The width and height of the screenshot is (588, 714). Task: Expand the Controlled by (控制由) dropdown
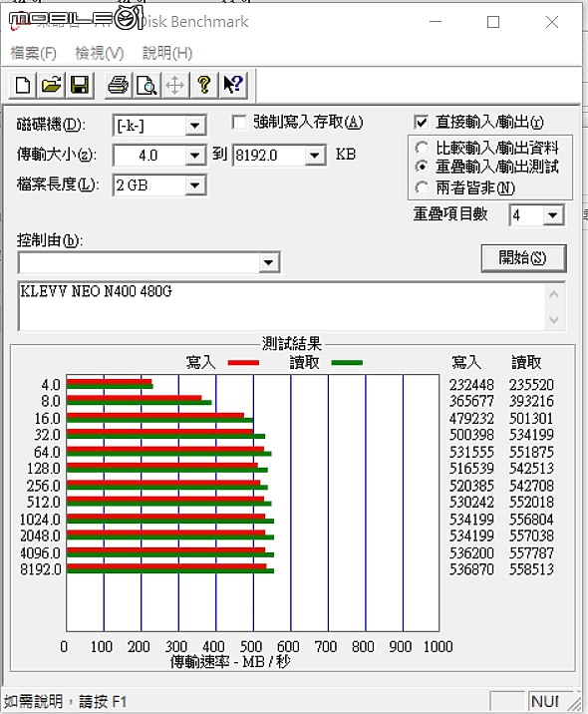click(x=268, y=262)
